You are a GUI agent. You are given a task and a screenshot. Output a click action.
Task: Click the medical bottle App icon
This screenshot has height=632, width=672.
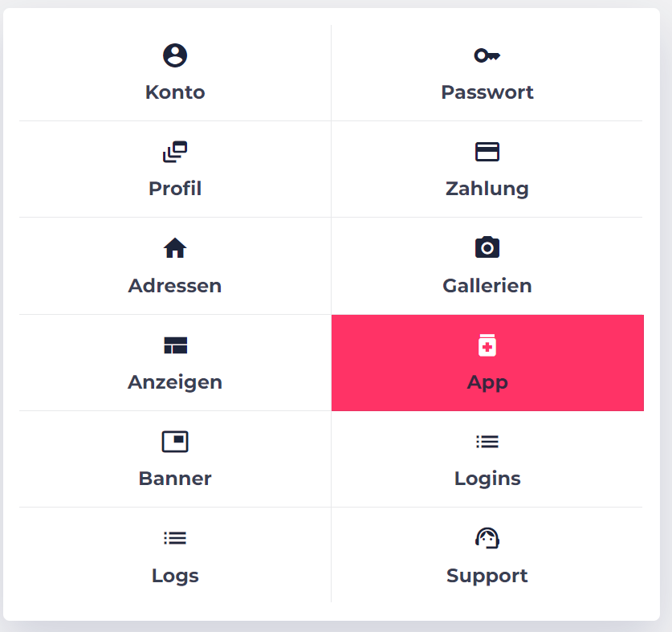coord(487,345)
